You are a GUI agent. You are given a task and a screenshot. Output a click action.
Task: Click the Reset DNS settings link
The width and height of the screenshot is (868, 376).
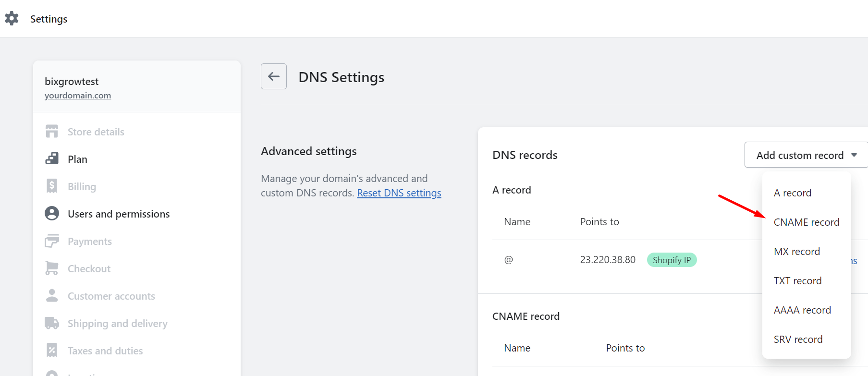coord(399,193)
